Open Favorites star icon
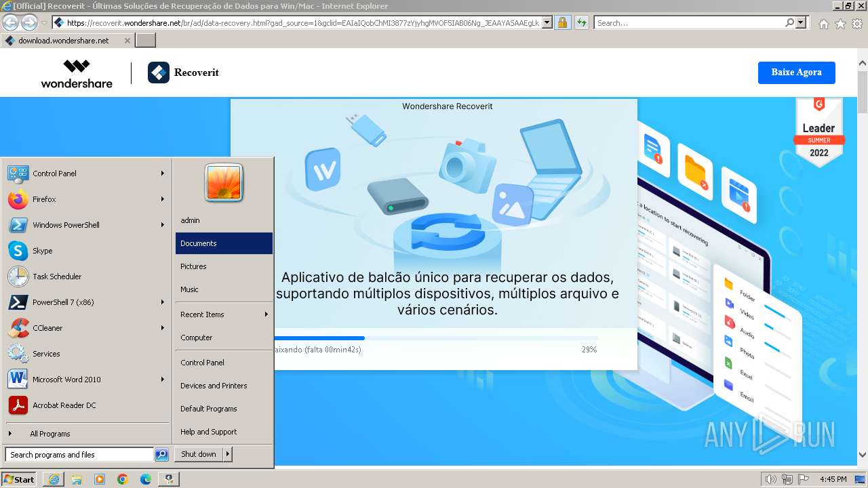Viewport: 868px width, 488px height. [840, 24]
